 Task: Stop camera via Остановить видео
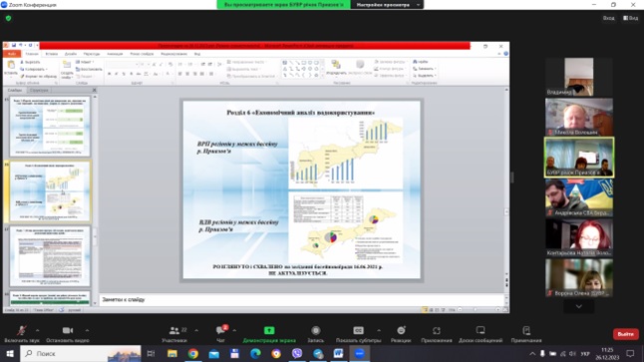click(x=68, y=334)
